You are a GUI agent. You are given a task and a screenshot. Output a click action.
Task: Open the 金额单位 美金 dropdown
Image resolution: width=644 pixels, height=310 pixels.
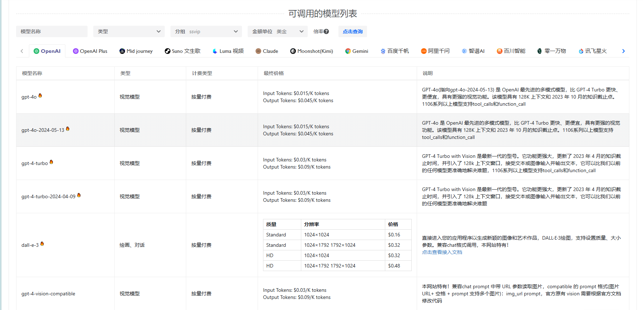[x=278, y=31]
